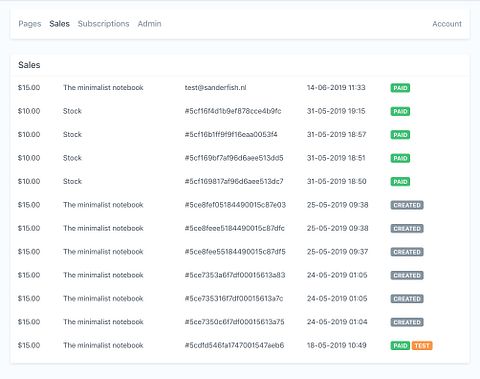The width and height of the screenshot is (480, 379).
Task: Open minimalist notebook sale at 25-05-2019 09:37
Action: (x=240, y=252)
